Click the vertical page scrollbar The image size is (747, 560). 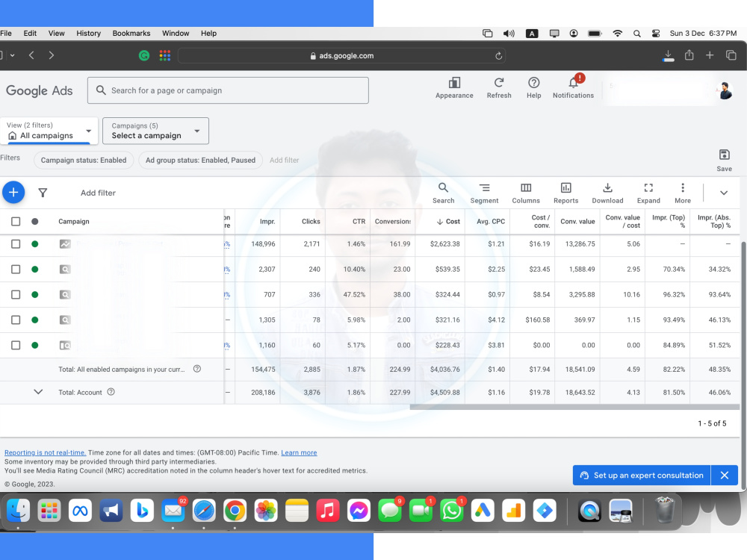click(744, 364)
